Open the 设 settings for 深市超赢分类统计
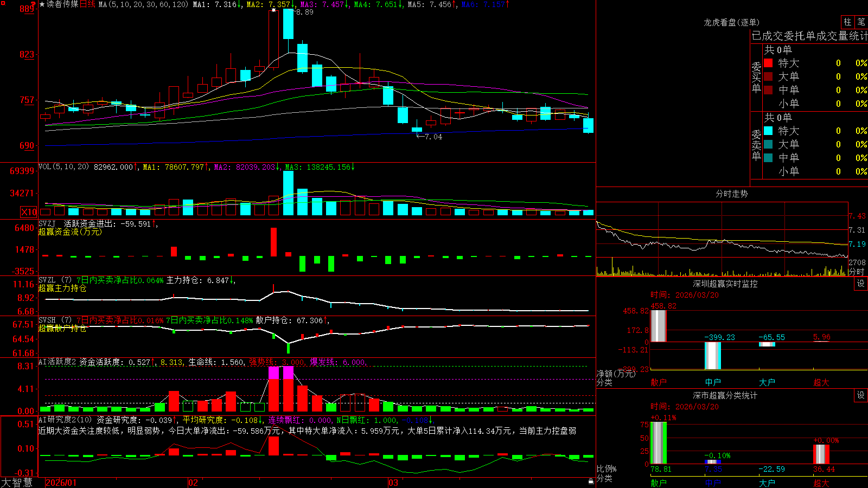 click(x=861, y=395)
